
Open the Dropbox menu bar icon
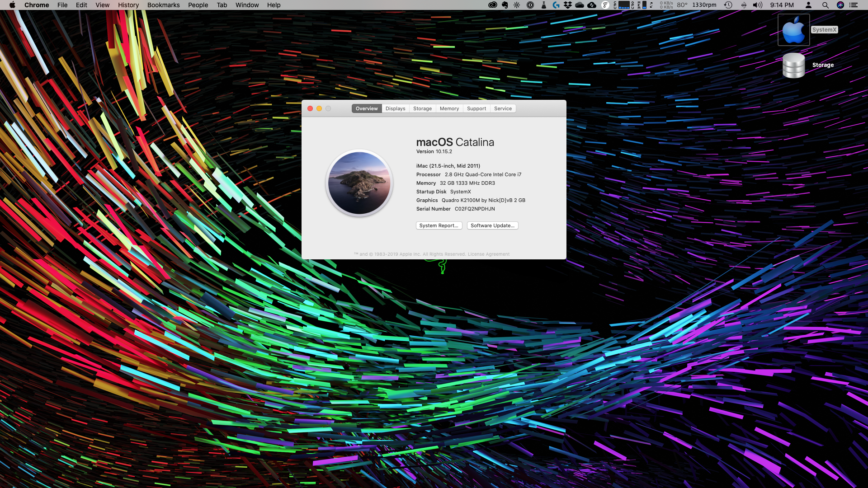tap(567, 5)
